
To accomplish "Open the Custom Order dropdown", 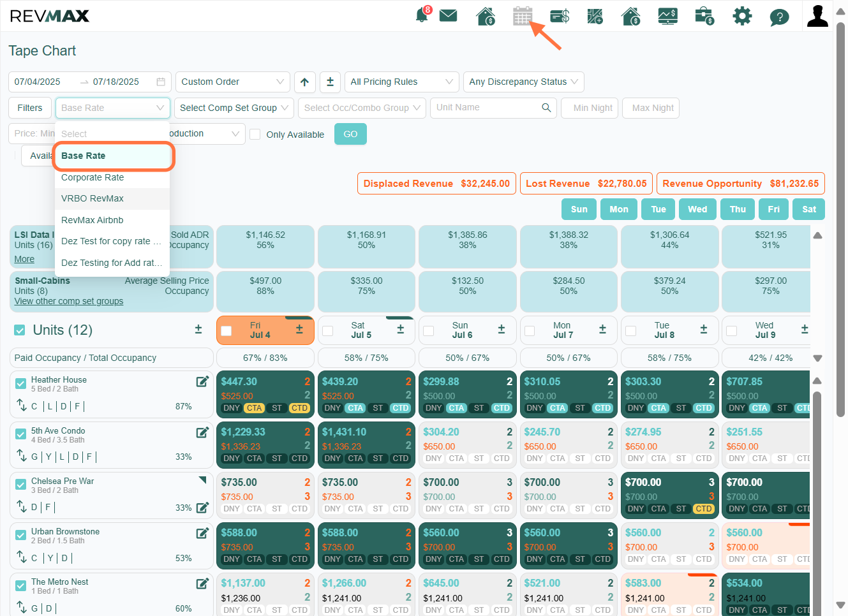I will (233, 82).
